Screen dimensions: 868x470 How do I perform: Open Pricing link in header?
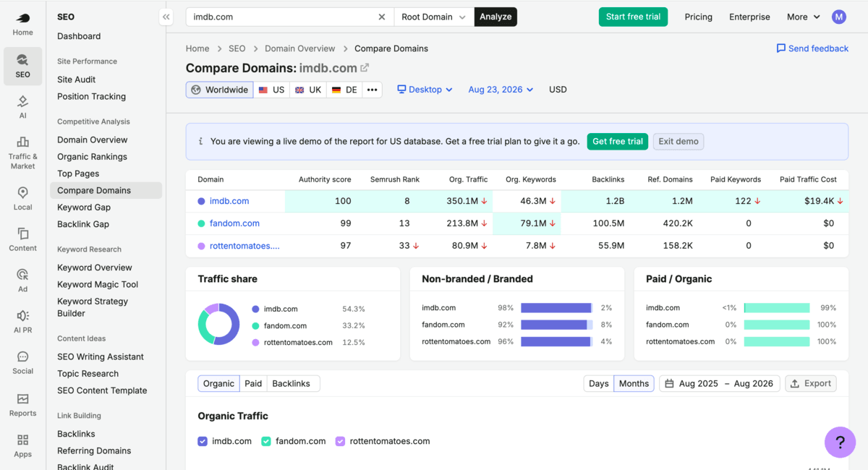(698, 17)
